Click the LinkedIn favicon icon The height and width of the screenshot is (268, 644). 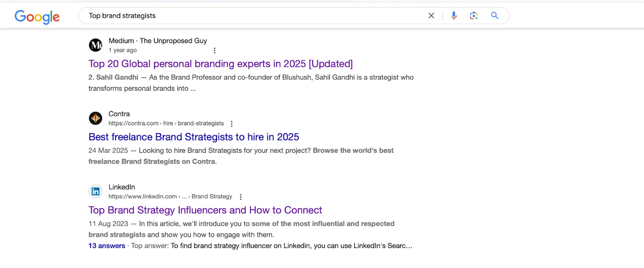tap(96, 191)
